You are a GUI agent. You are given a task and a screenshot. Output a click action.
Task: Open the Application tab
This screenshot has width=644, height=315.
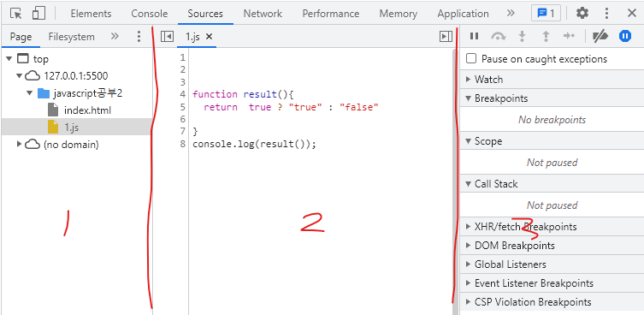[463, 14]
